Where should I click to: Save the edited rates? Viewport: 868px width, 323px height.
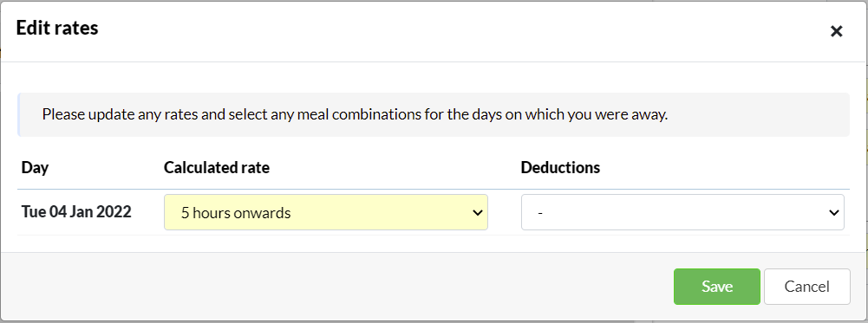[717, 287]
